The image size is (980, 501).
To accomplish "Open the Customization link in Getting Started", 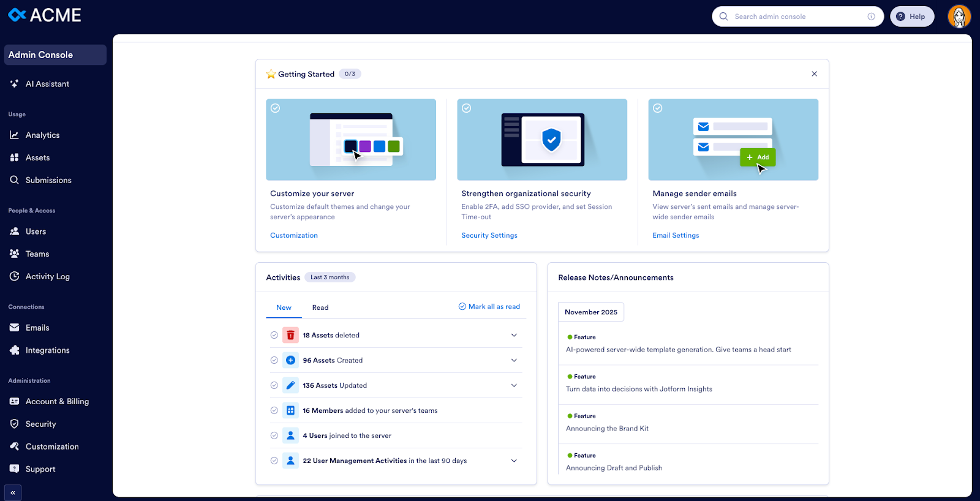I will 294,235.
